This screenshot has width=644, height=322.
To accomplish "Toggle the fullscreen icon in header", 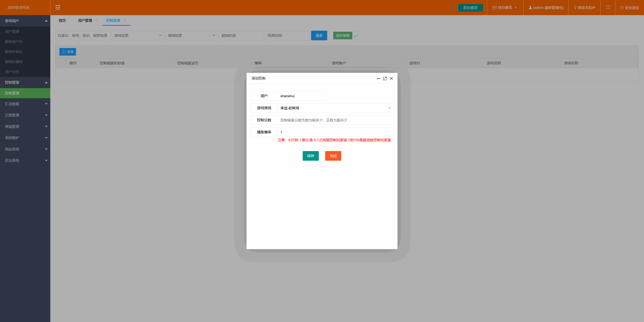I will point(608,8).
